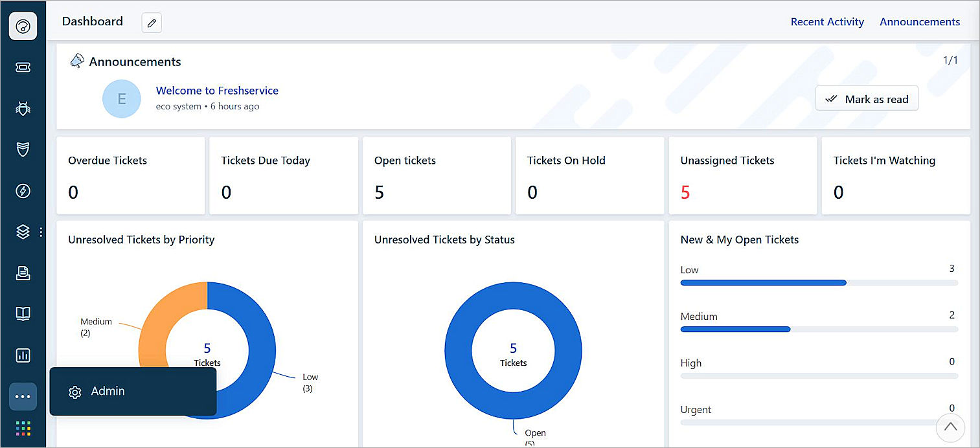Expand the sidebar More options ellipsis
The width and height of the screenshot is (980, 448).
point(23,396)
